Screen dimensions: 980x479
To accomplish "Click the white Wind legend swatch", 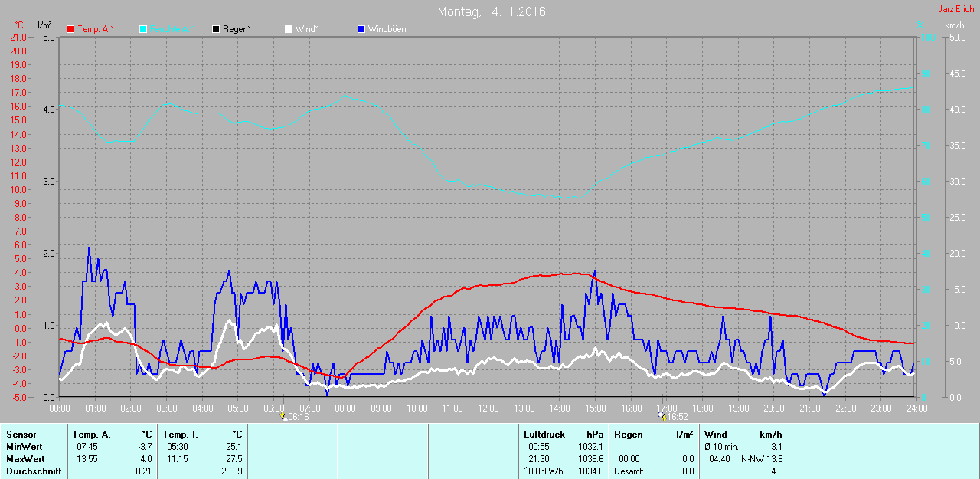I will point(289,29).
